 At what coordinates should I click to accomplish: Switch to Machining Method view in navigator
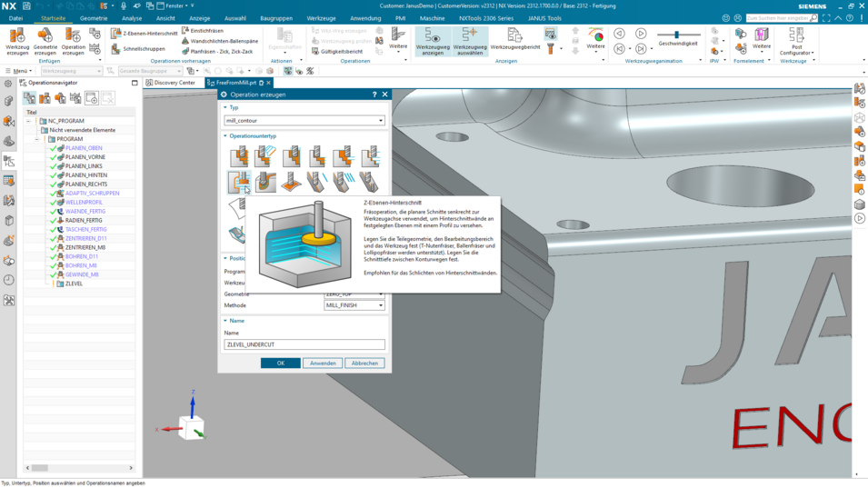75,98
